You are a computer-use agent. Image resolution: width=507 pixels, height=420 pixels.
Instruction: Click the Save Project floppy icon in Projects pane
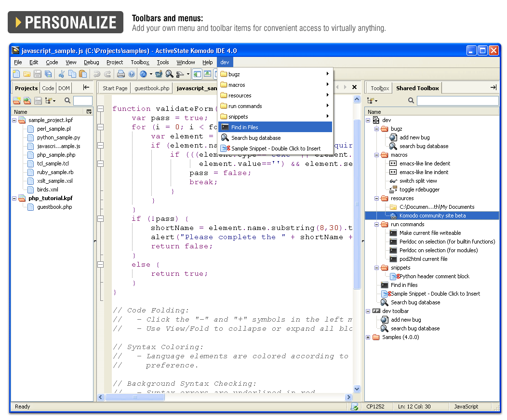pos(38,101)
